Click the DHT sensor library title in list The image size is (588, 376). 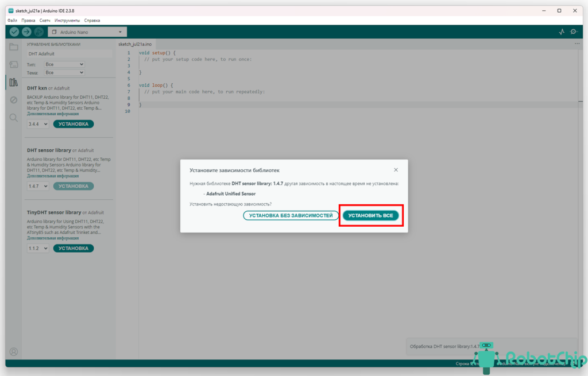tap(49, 150)
